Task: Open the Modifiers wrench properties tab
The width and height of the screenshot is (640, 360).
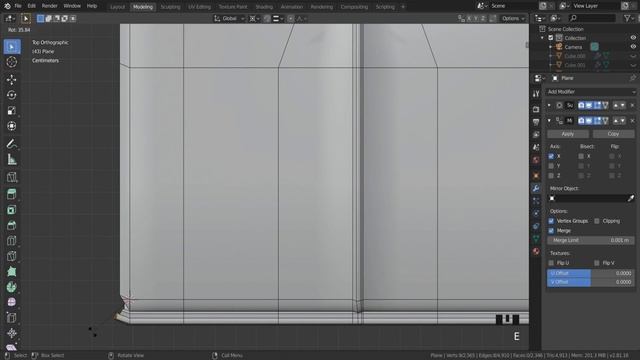Action: click(x=536, y=188)
